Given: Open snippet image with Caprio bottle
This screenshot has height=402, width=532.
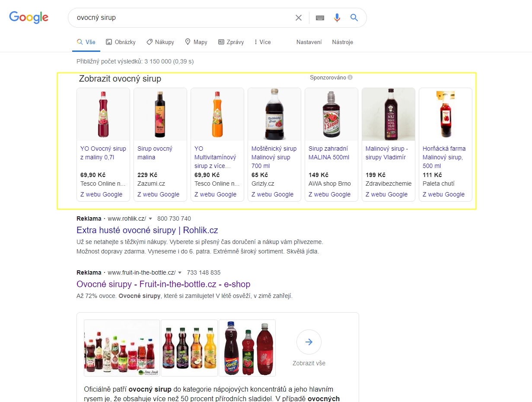Looking at the screenshot, I should point(247,348).
